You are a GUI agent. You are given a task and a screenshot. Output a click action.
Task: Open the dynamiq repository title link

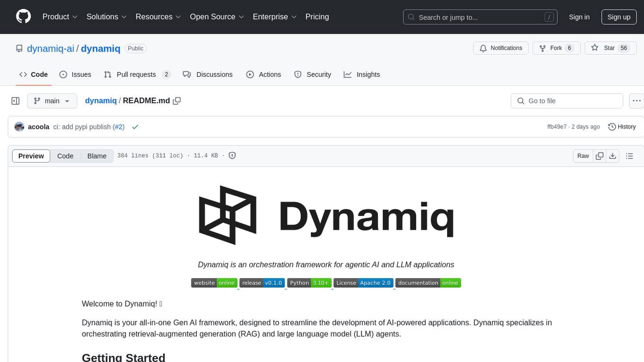(x=100, y=48)
